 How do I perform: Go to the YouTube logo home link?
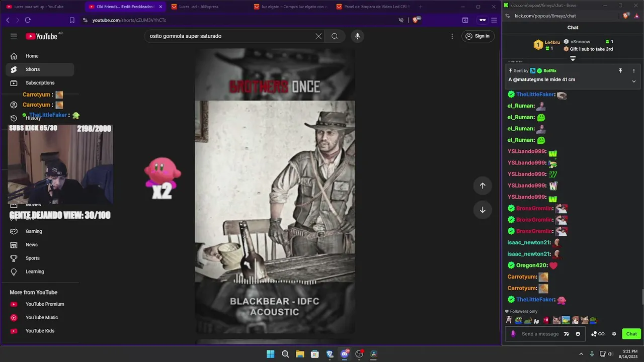point(42,36)
